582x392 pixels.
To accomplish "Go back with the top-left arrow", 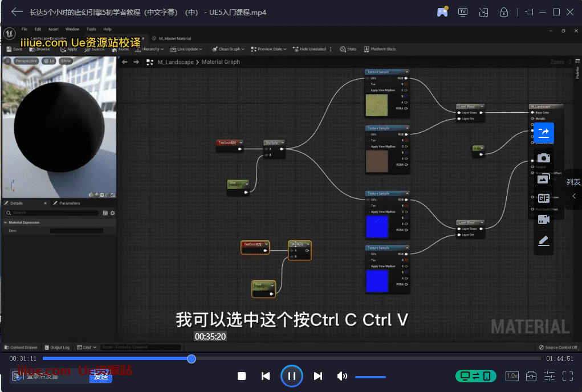I will coord(17,12).
